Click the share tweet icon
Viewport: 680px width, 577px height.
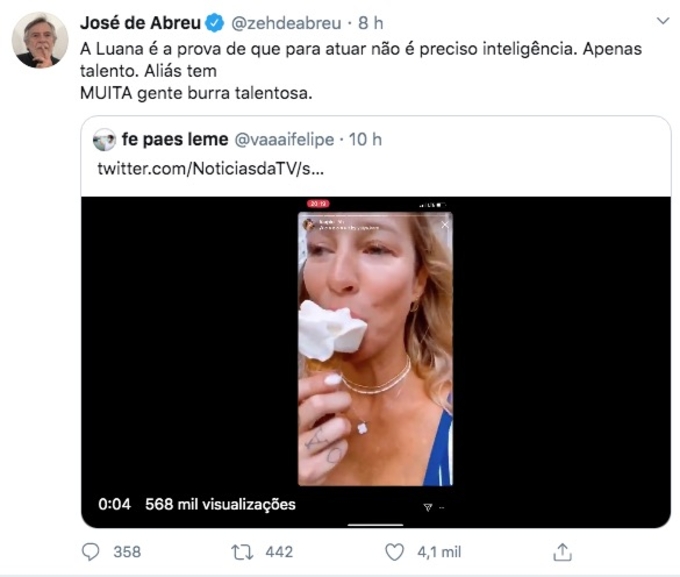[x=562, y=551]
